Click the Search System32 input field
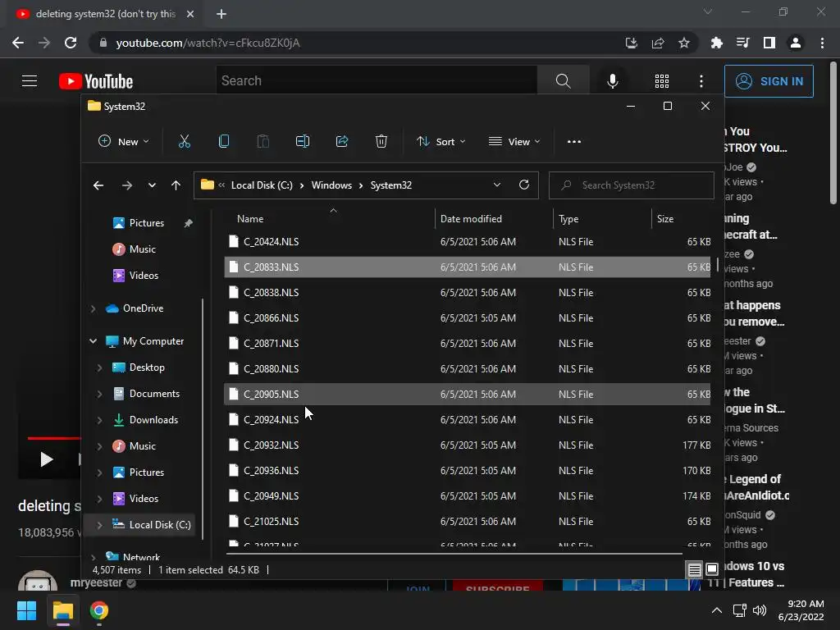The image size is (840, 630). click(631, 185)
